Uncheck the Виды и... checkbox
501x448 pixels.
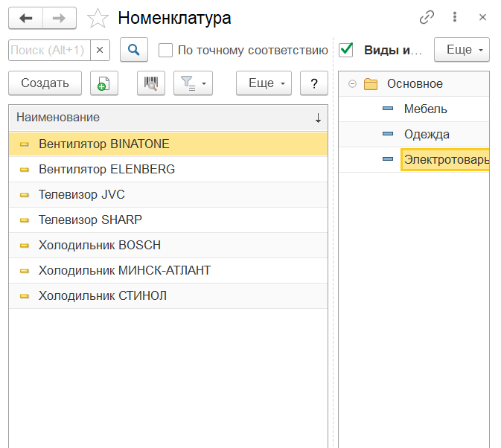[x=346, y=50]
